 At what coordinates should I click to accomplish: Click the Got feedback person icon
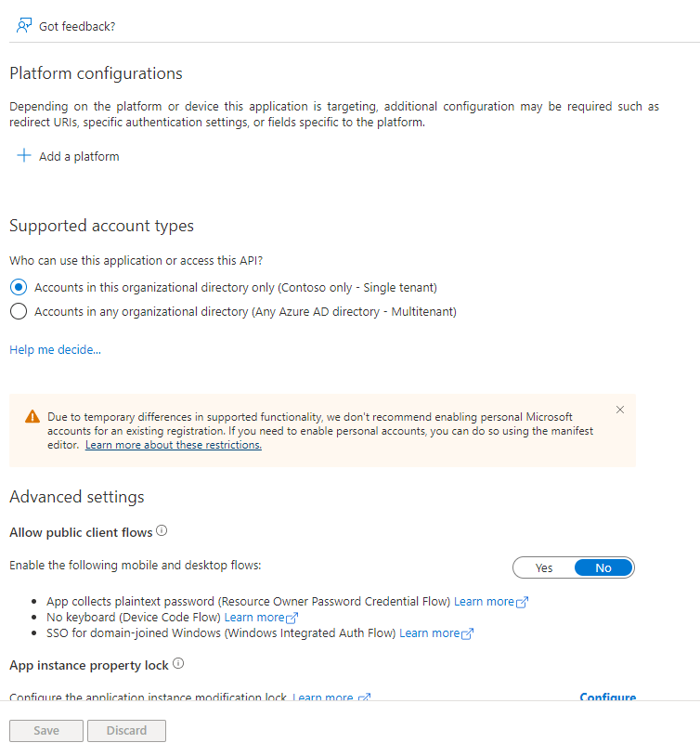(24, 26)
